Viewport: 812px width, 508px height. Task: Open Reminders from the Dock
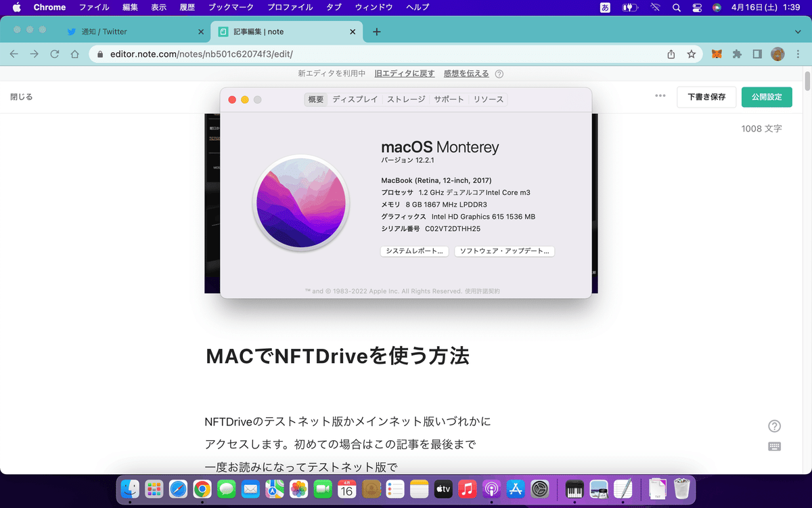pos(396,489)
